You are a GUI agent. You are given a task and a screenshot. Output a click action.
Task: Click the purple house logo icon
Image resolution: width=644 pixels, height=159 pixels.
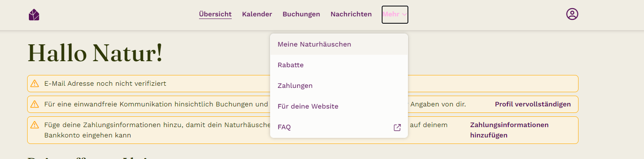click(x=34, y=15)
